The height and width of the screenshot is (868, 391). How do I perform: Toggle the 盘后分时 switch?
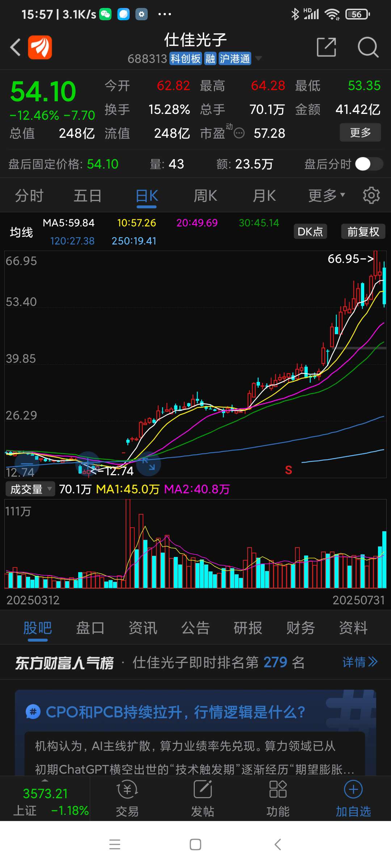point(369,164)
